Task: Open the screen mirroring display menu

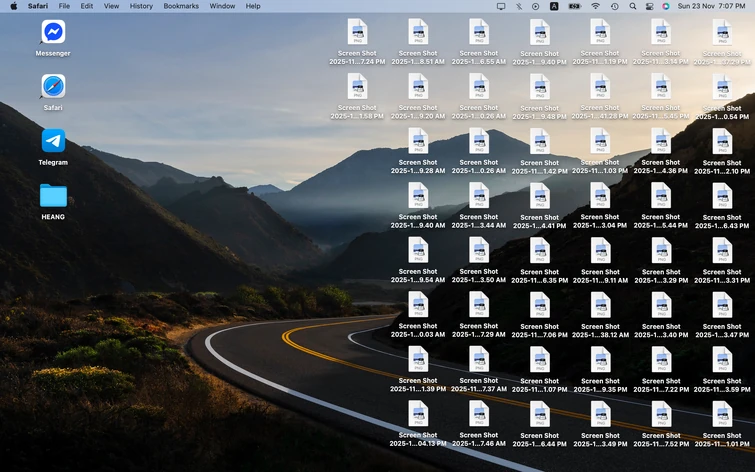Action: [x=500, y=6]
